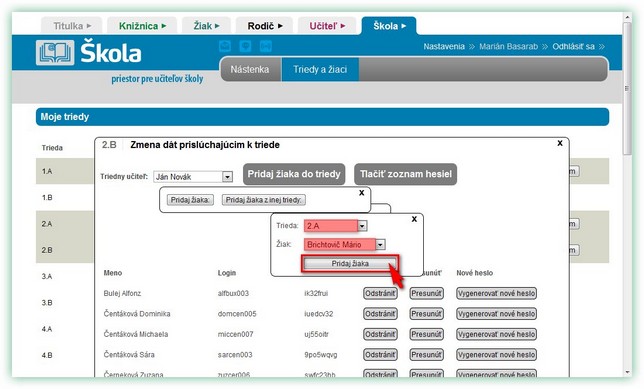Screen dimensions: 644x389
Task: Switch to the Učiteľ tab
Action: (x=327, y=26)
